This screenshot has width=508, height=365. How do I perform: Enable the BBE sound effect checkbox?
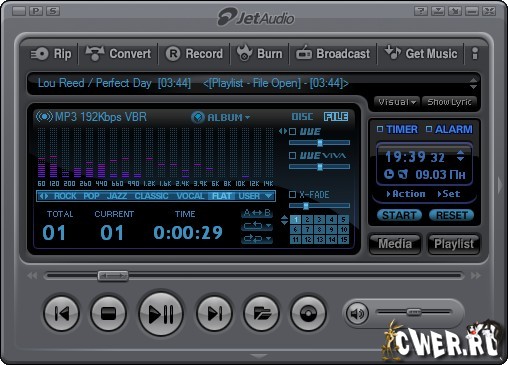pos(292,131)
